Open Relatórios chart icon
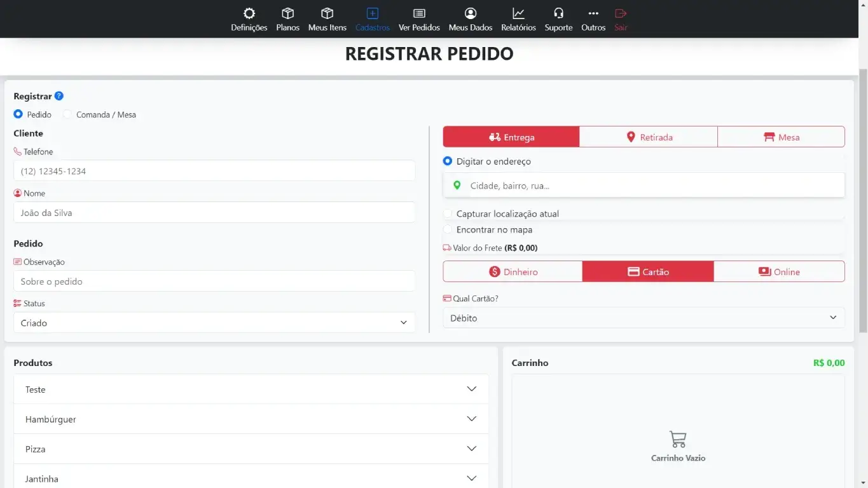Screen dimensions: 868x488 (x=518, y=13)
